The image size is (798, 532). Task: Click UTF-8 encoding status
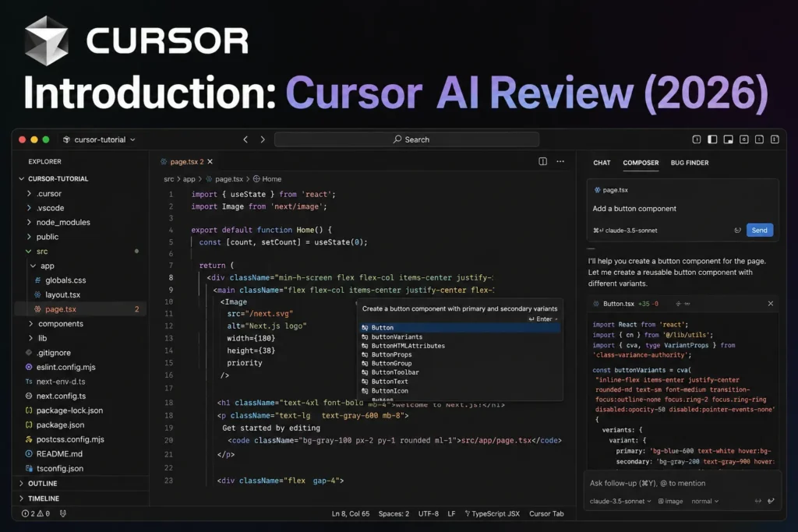click(429, 513)
